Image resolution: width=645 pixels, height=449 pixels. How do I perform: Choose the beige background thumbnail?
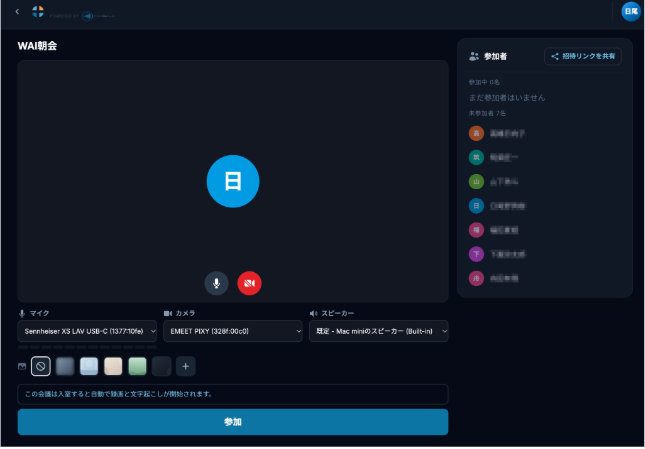tap(113, 366)
